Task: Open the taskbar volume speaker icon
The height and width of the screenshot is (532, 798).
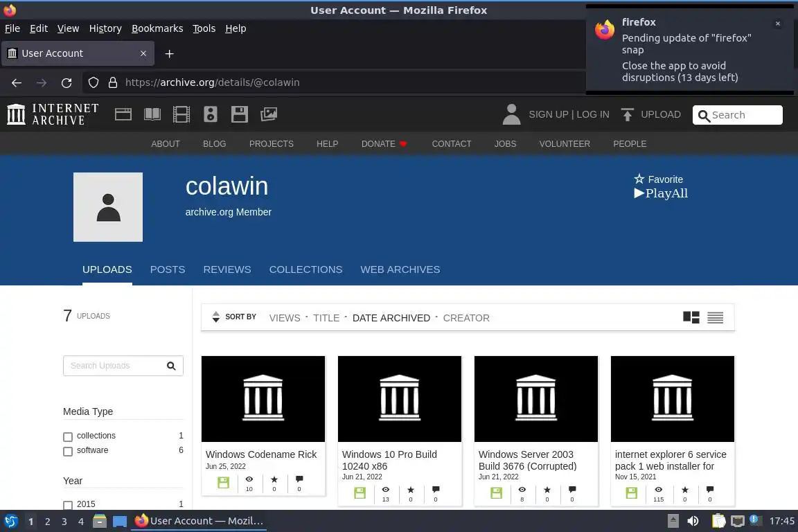Action: [x=693, y=521]
